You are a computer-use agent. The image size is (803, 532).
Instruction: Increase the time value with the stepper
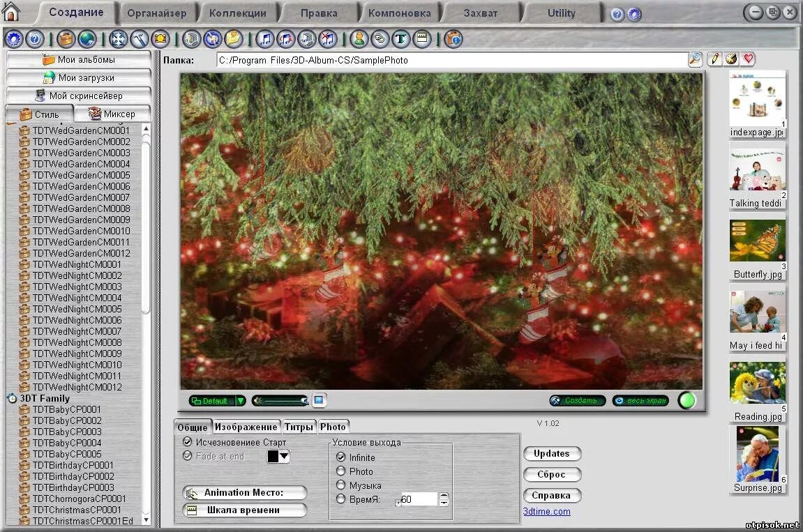click(444, 496)
